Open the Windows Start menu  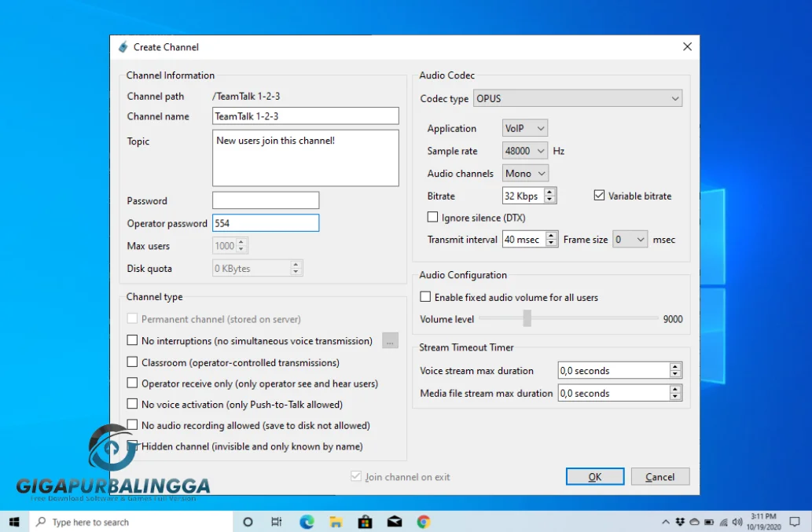click(x=14, y=522)
